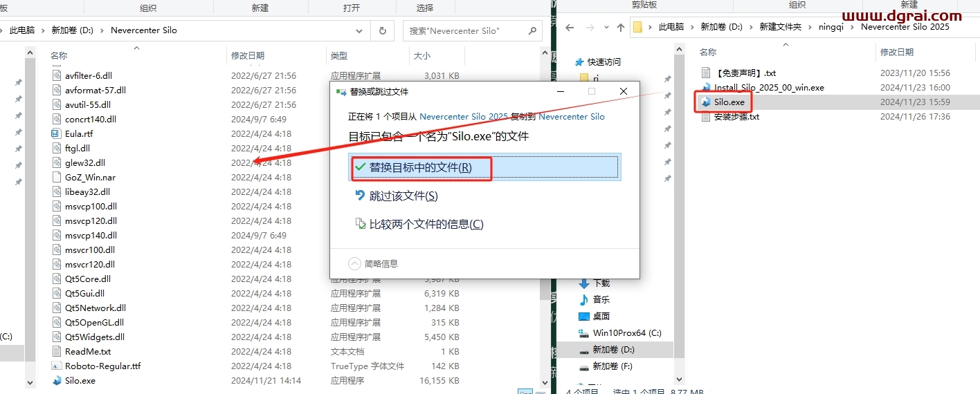Expand chevron after 新加卷 (D:) in left address bar
The image size is (980, 394).
coord(102,30)
